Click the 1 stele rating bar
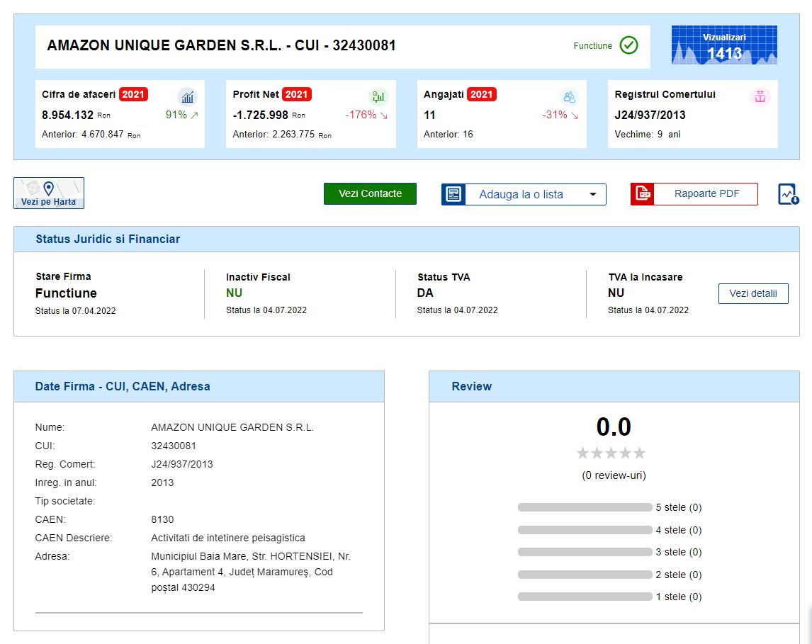The width and height of the screenshot is (812, 644). 585,597
